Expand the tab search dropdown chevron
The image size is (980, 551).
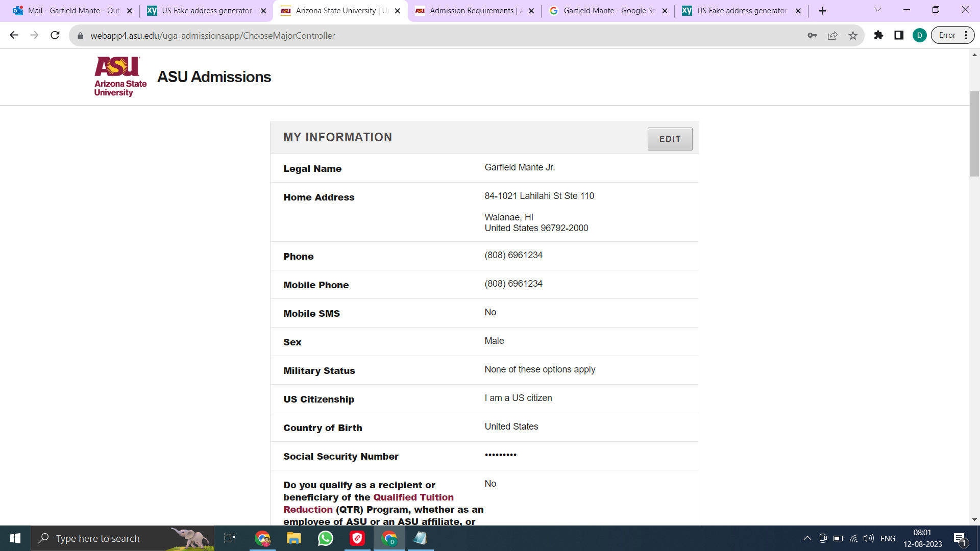click(877, 10)
